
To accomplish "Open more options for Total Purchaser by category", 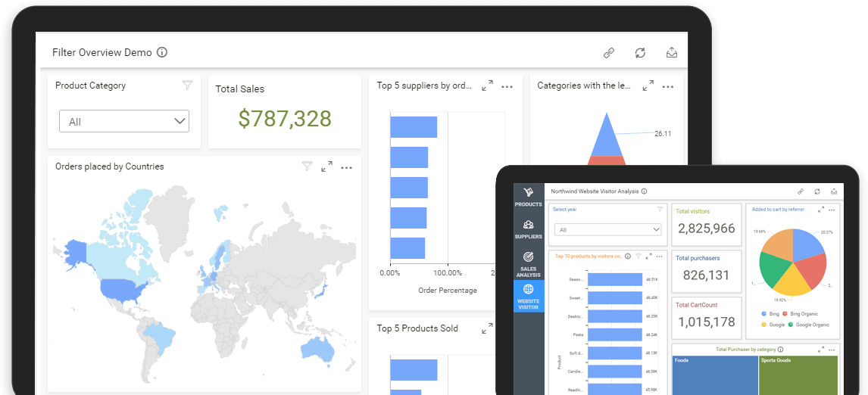I will point(832,350).
